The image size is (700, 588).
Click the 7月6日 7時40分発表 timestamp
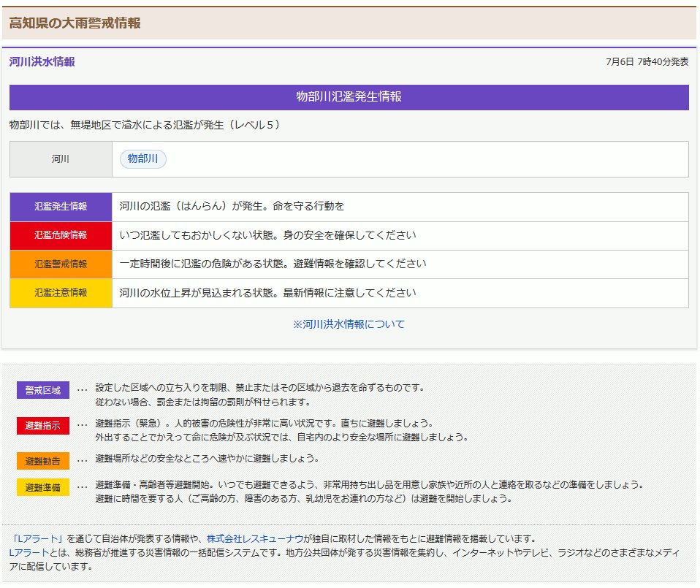647,61
